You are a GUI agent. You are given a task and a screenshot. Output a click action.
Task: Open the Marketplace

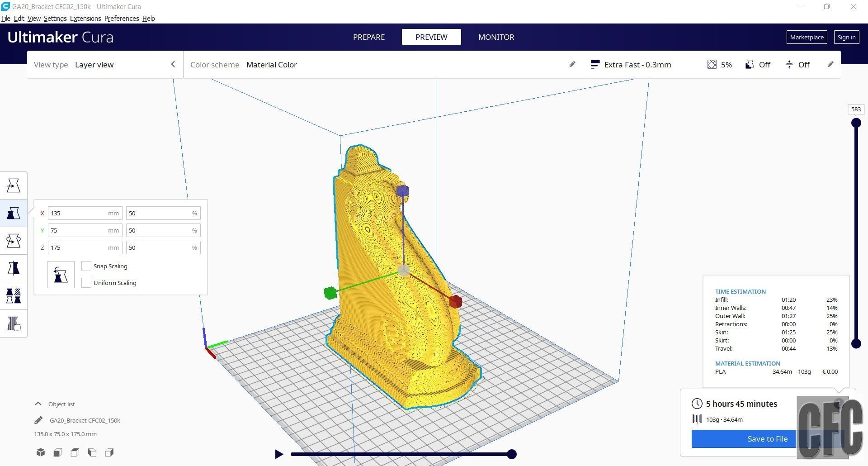[x=807, y=37]
